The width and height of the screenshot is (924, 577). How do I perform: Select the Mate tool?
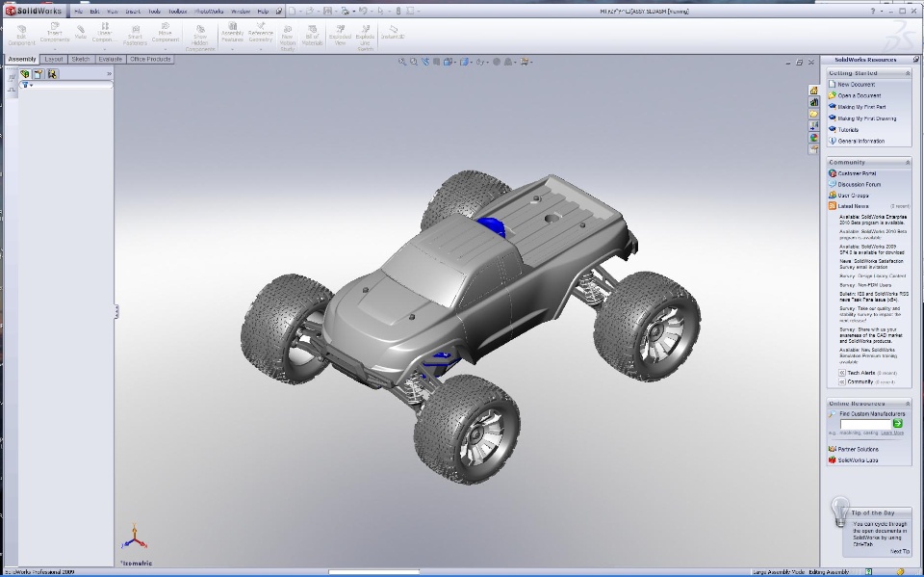tap(81, 33)
